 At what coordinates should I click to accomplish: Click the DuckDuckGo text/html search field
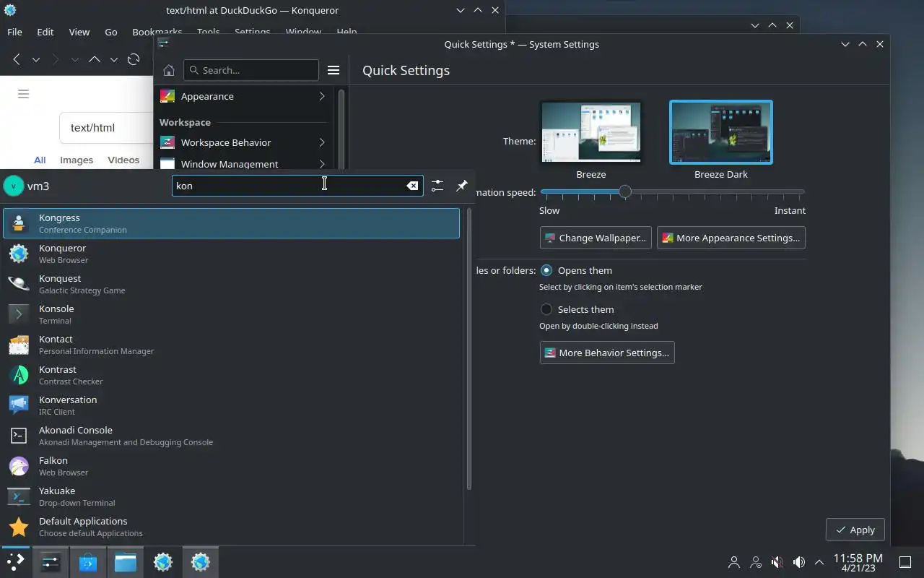[107, 128]
